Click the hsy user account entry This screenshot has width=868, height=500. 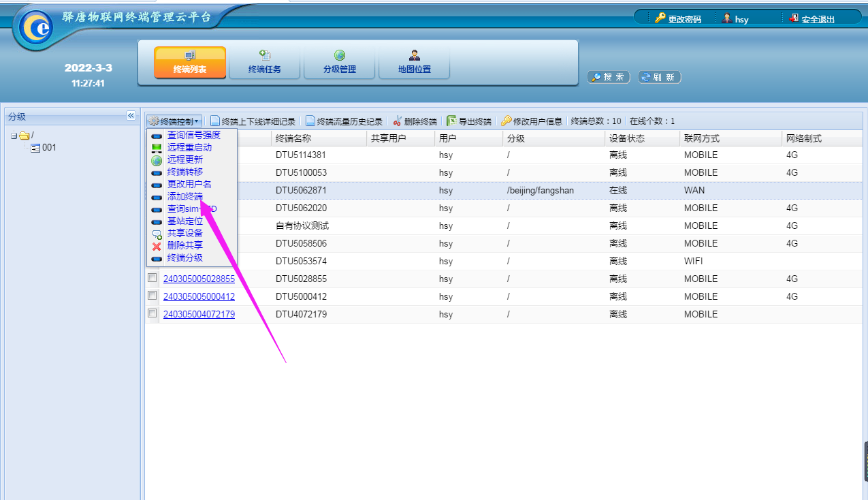click(735, 19)
